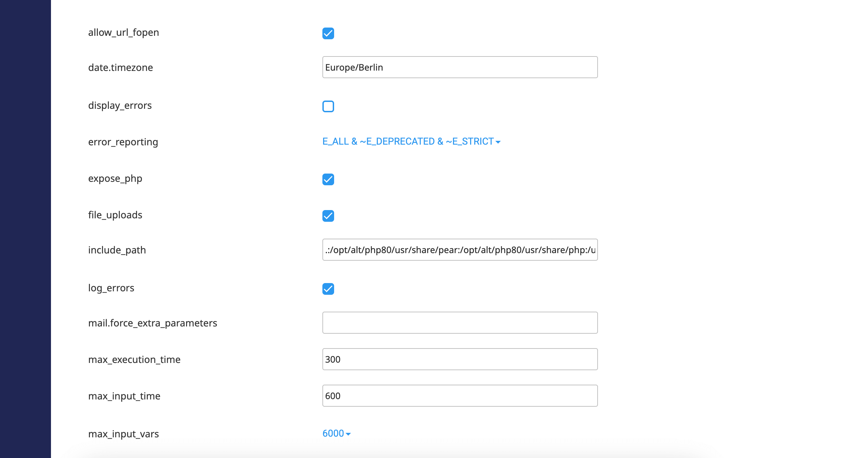
Task: Click the expose_php label
Action: click(x=115, y=178)
